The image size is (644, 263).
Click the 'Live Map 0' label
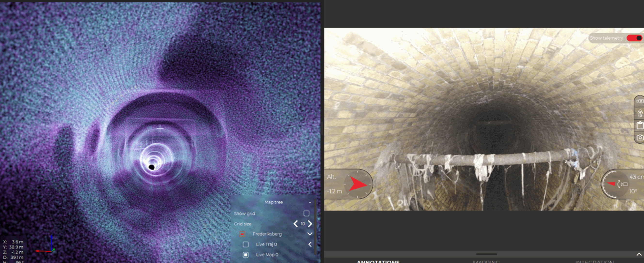pos(267,255)
